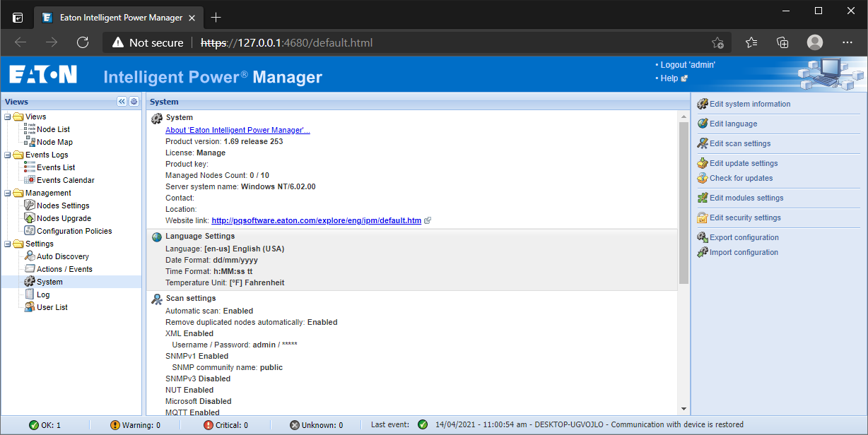Click Edit security settings
This screenshot has width=868, height=435.
745,218
